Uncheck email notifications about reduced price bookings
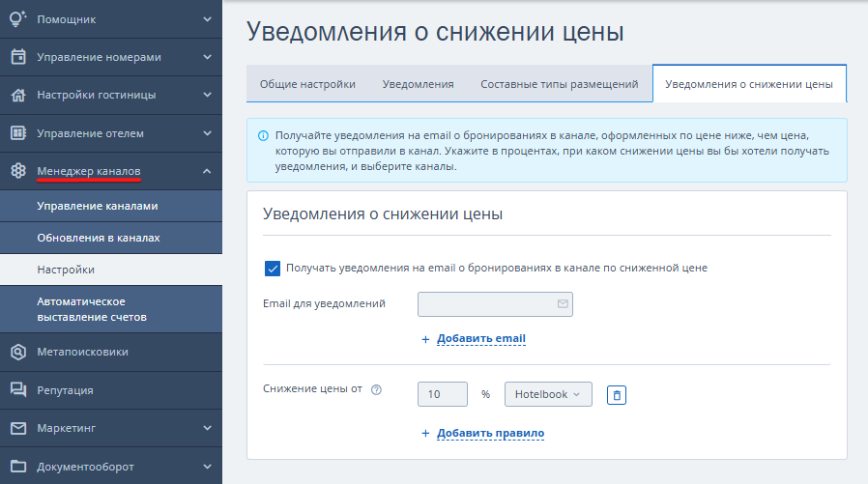868x484 pixels. (x=273, y=269)
